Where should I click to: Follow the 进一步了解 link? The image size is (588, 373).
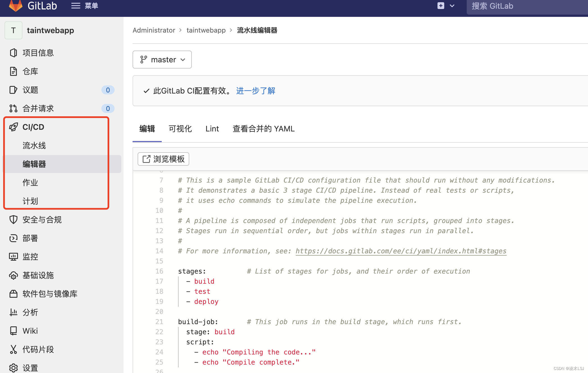255,90
